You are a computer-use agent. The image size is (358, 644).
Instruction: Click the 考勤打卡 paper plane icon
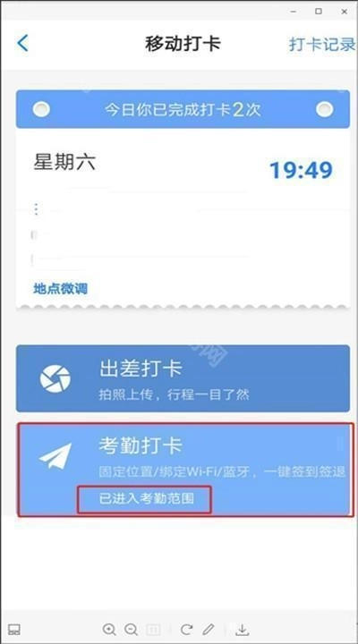point(55,455)
